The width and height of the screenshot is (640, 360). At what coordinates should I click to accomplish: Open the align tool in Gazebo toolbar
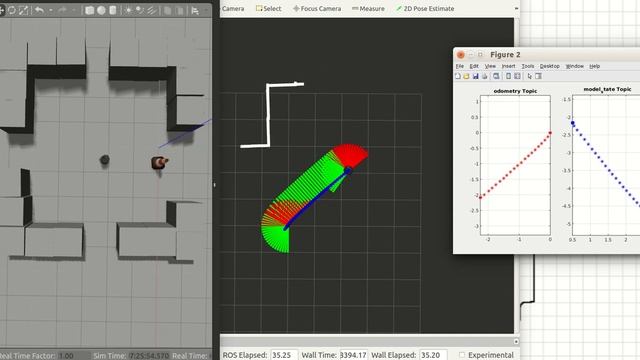pos(195,11)
